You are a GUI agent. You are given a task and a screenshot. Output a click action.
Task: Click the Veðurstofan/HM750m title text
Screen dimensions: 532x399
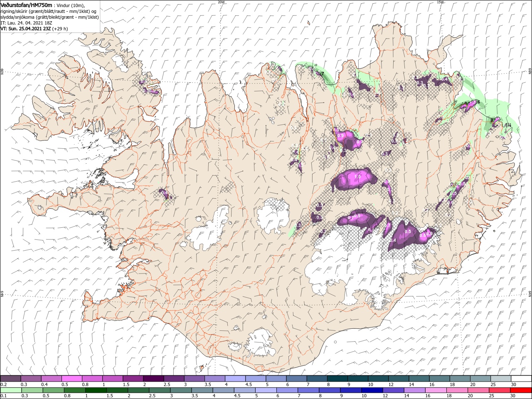[26, 5]
